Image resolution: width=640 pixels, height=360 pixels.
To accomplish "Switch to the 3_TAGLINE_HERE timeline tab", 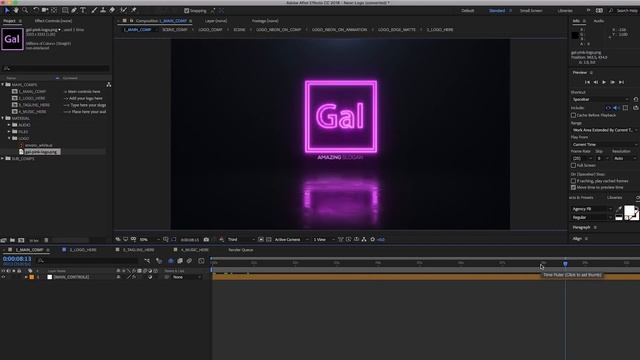I will pos(139,250).
